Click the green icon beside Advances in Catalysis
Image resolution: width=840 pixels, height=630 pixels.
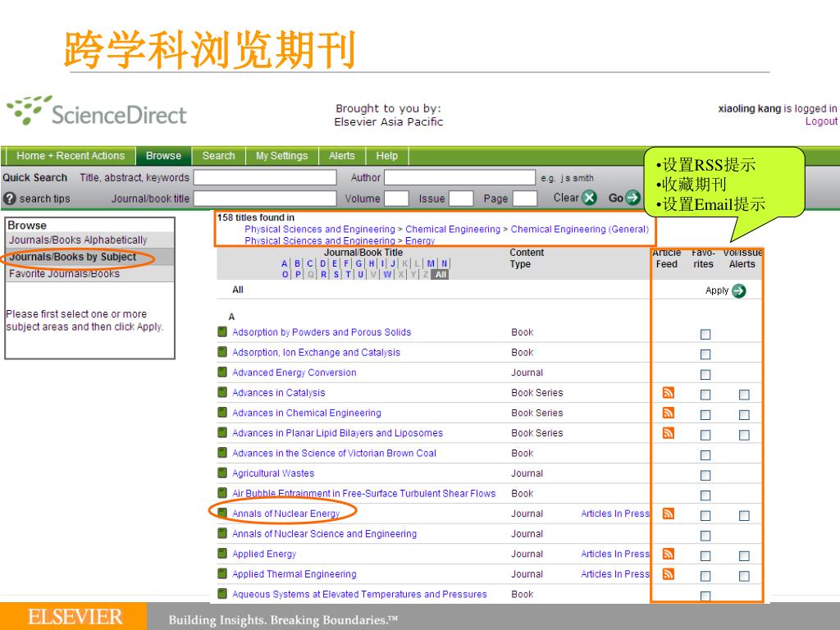(x=222, y=392)
